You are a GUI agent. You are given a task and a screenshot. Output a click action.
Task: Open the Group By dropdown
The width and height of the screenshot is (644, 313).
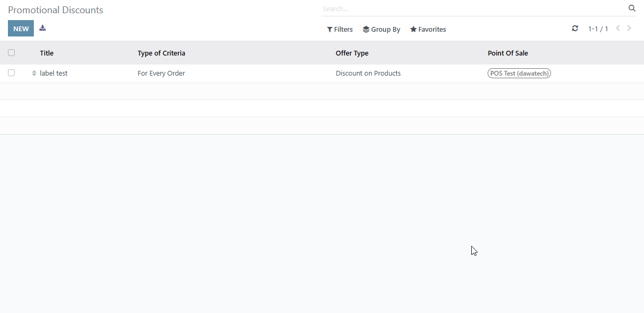tap(381, 30)
